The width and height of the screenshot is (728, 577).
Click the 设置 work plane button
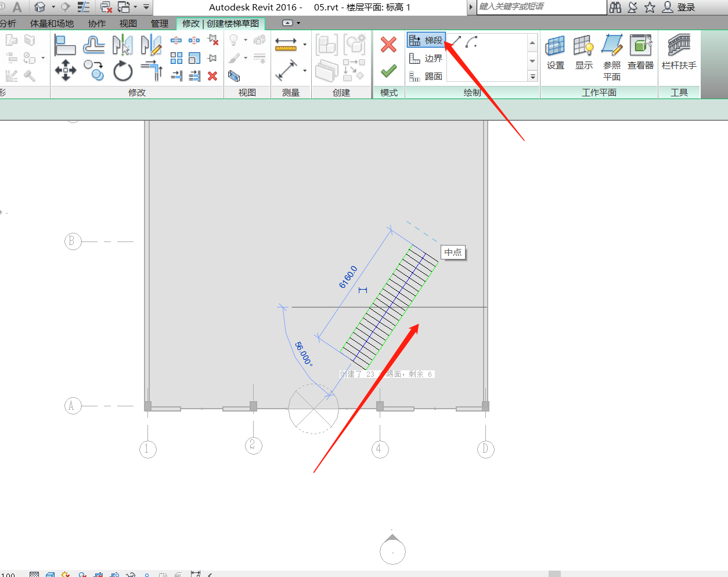[x=556, y=52]
